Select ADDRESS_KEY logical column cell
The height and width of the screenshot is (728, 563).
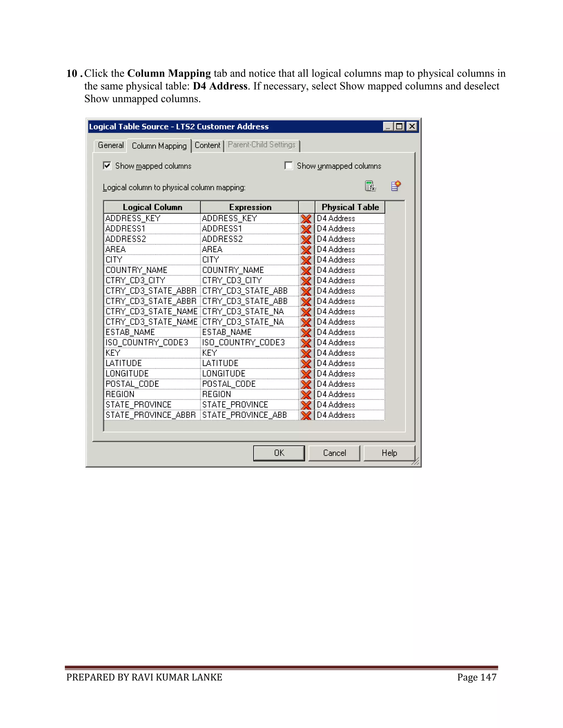152,218
